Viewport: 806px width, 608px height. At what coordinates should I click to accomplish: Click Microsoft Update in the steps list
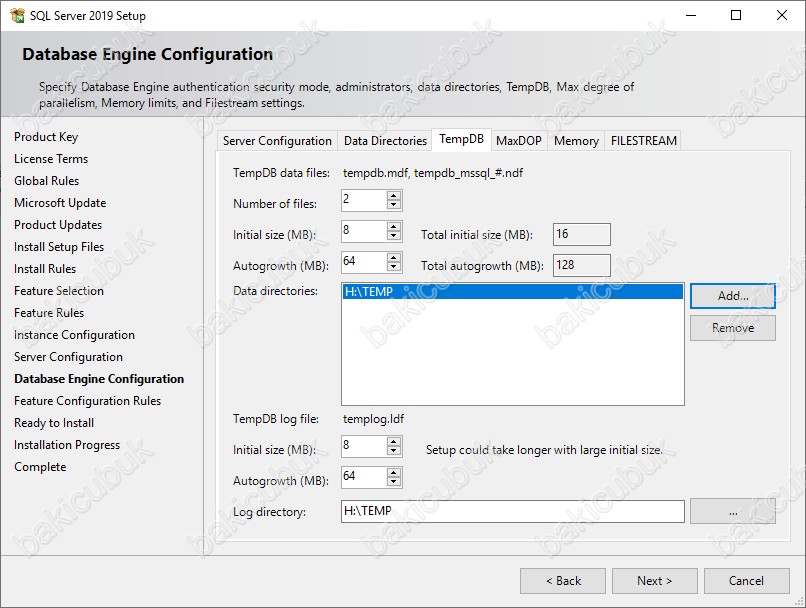pos(60,203)
